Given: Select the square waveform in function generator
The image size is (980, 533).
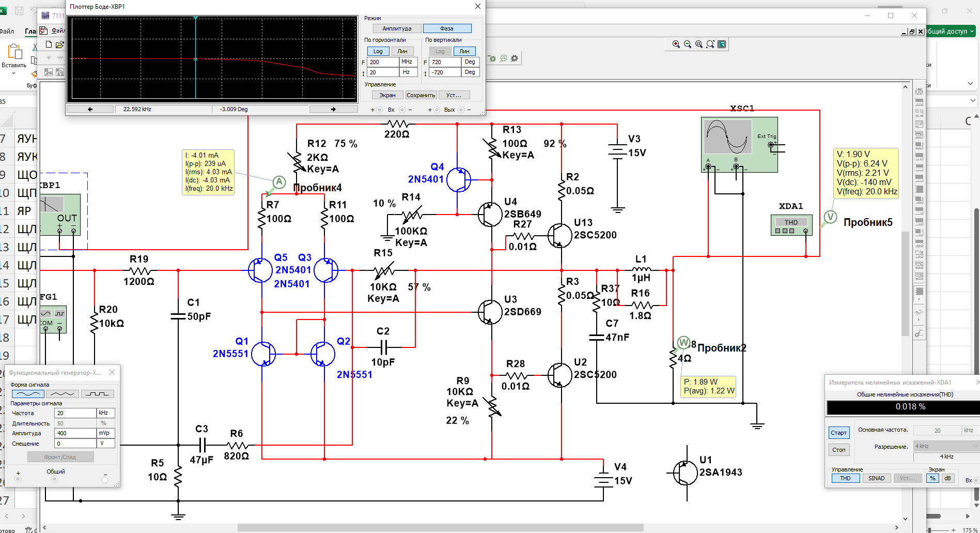Looking at the screenshot, I should 97,394.
